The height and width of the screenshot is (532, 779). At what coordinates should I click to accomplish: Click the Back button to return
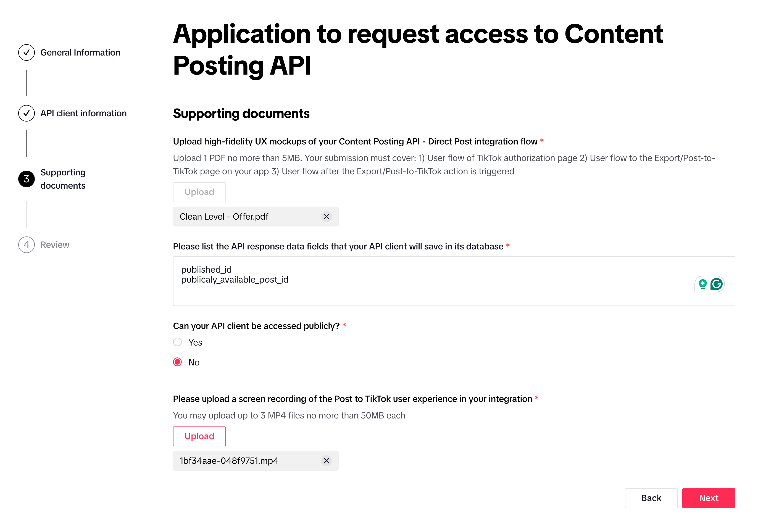651,497
